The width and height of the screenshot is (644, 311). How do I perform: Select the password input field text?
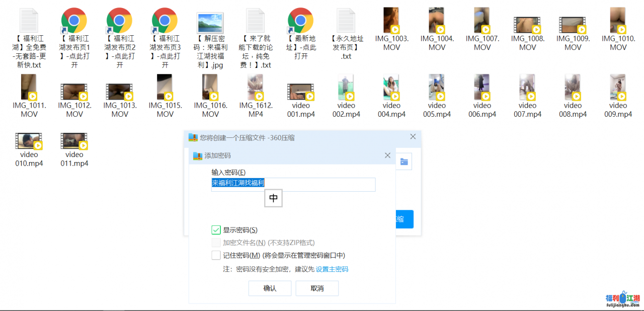(x=293, y=185)
